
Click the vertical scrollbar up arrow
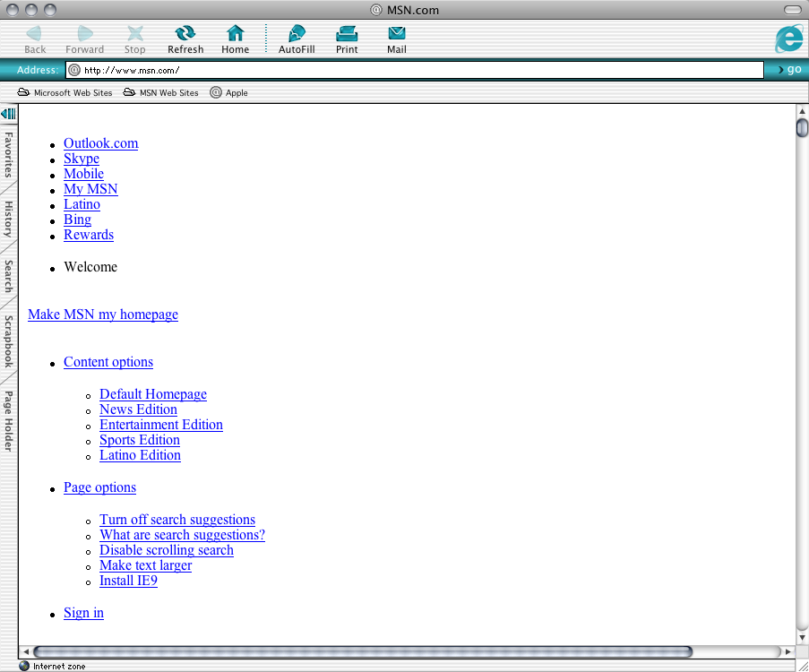[802, 111]
